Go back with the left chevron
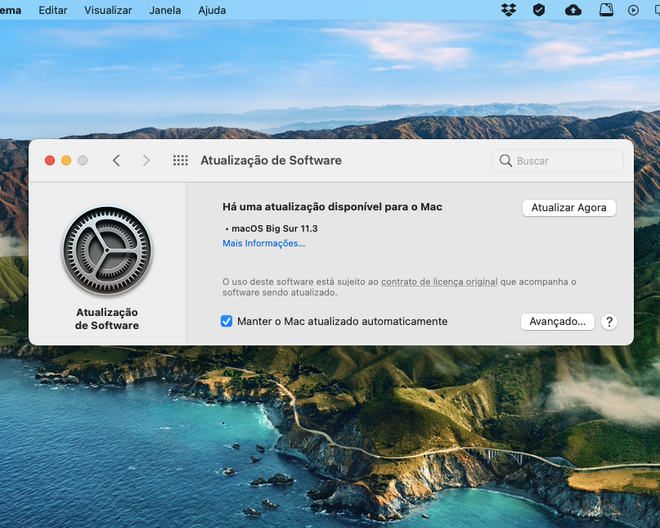The image size is (660, 528). [x=117, y=160]
